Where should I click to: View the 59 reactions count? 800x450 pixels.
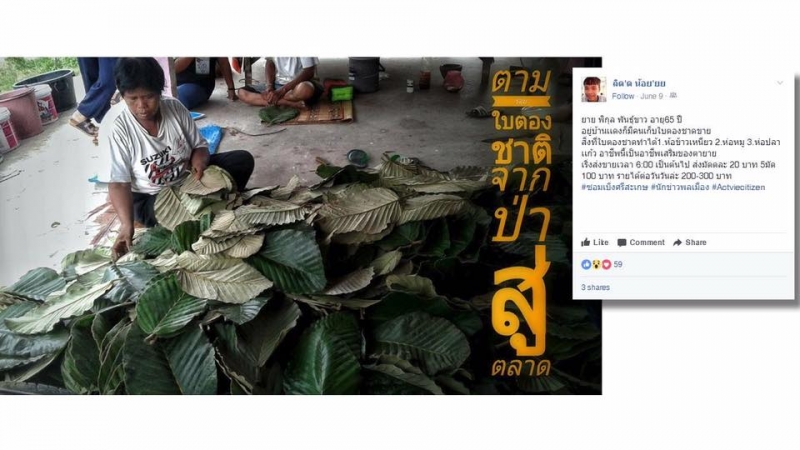tap(618, 264)
